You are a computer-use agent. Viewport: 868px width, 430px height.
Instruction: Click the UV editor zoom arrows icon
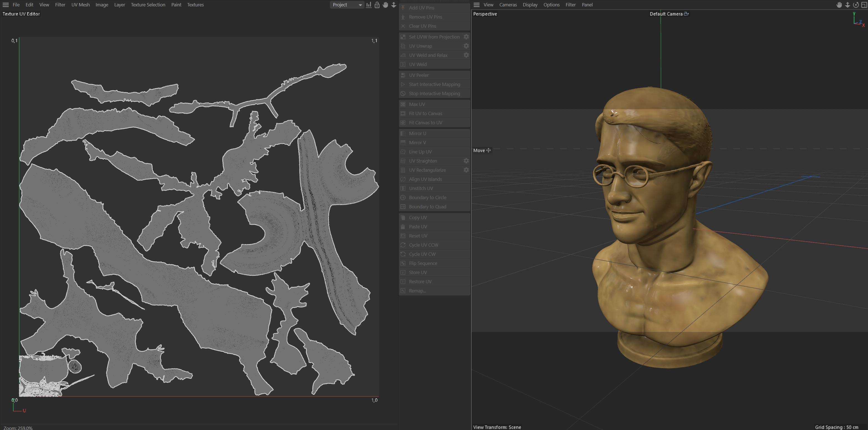coord(394,5)
